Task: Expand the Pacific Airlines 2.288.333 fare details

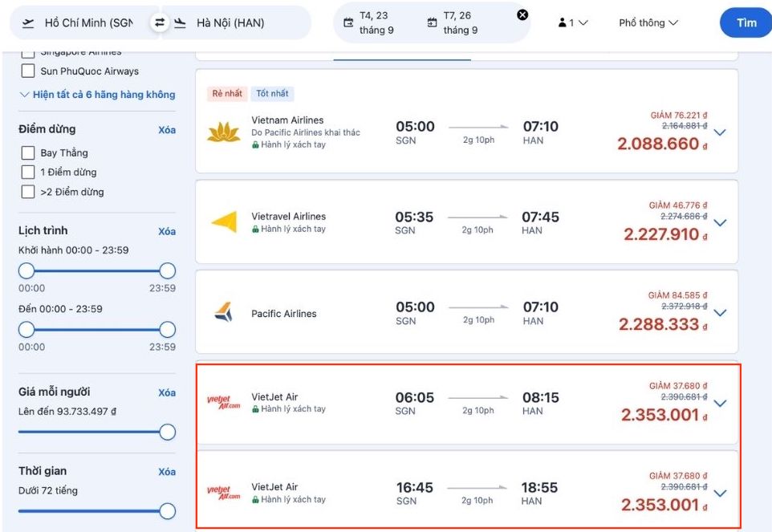Action: pyautogui.click(x=720, y=313)
